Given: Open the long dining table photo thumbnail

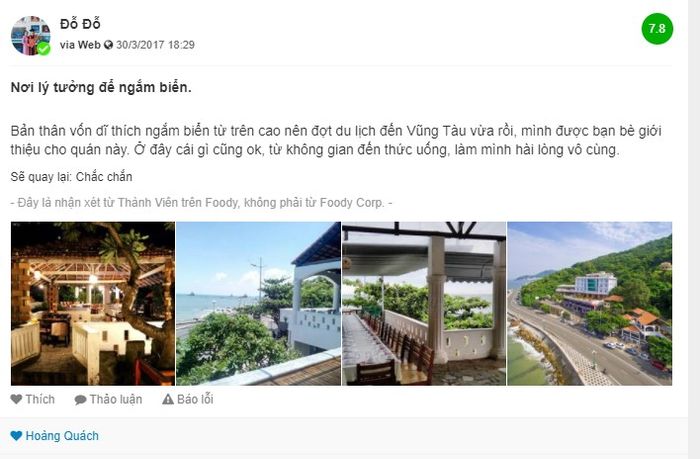Looking at the screenshot, I should (424, 304).
